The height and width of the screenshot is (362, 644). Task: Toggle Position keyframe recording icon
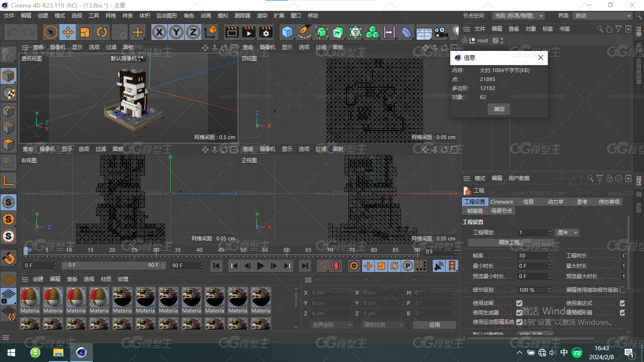tap(368, 266)
